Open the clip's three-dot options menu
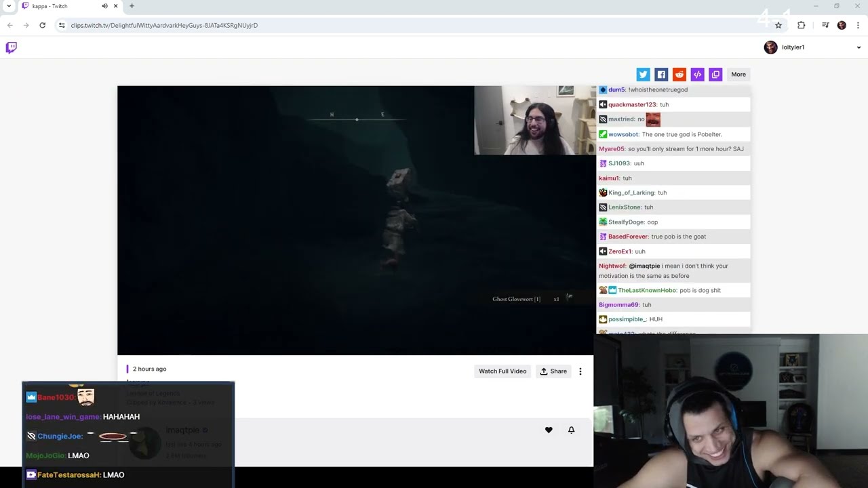 580,371
